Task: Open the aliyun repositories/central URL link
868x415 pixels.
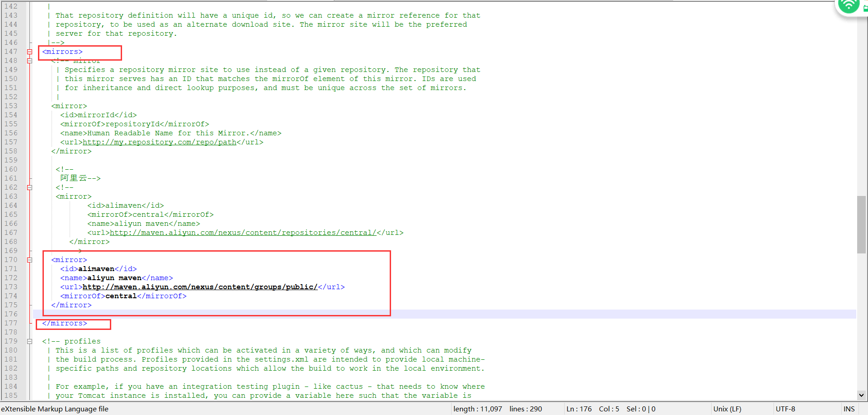Action: pyautogui.click(x=243, y=233)
